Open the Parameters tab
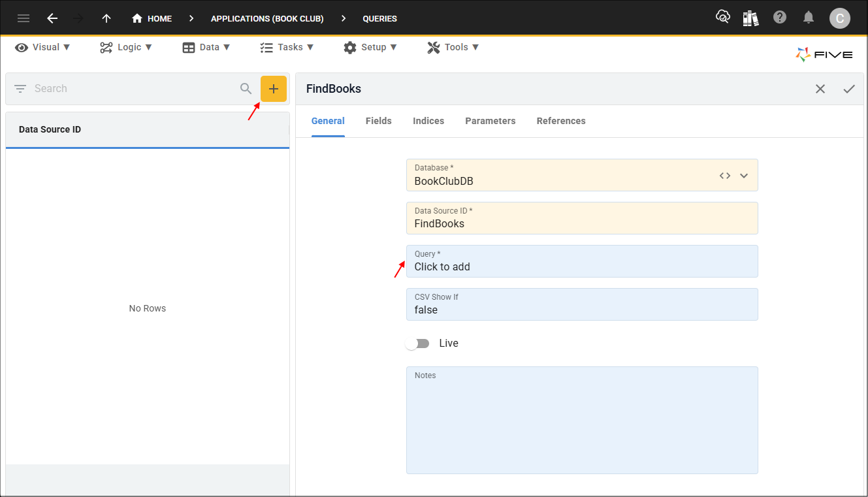868x497 pixels. (490, 121)
